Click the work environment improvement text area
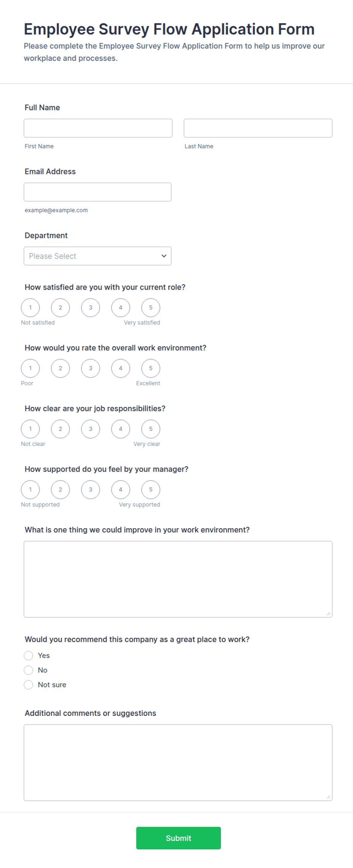Image resolution: width=353 pixels, height=868 pixels. point(178,579)
